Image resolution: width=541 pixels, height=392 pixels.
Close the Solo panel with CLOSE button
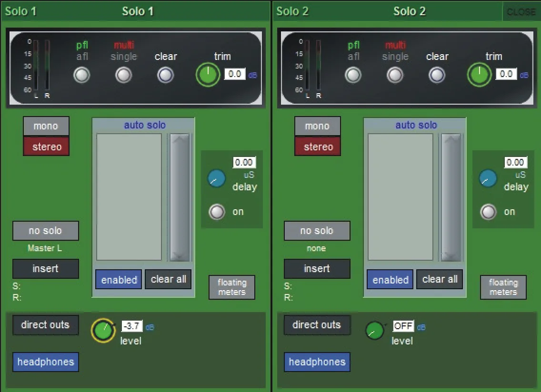tap(521, 12)
